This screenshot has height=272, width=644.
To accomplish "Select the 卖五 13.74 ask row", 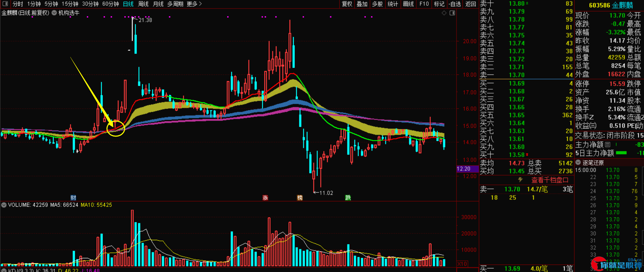I will [526, 43].
